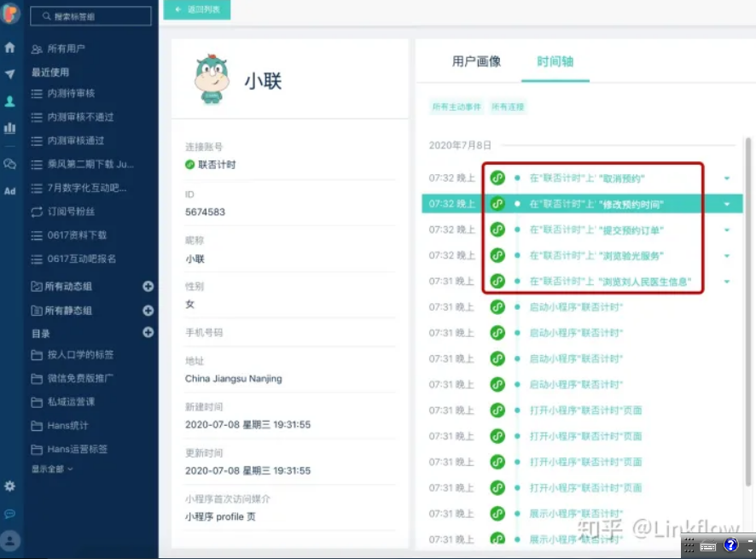Expand the 浏览验光服务 event details
The image size is (756, 559).
[x=727, y=256]
